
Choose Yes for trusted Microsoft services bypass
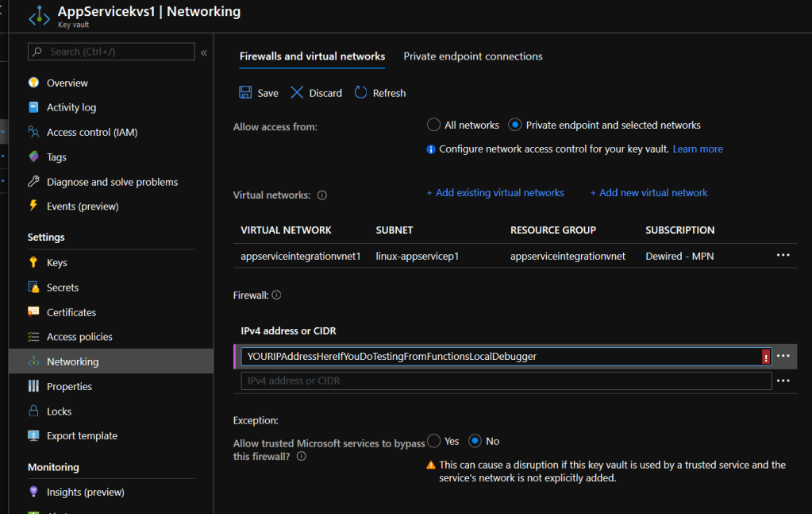click(433, 441)
